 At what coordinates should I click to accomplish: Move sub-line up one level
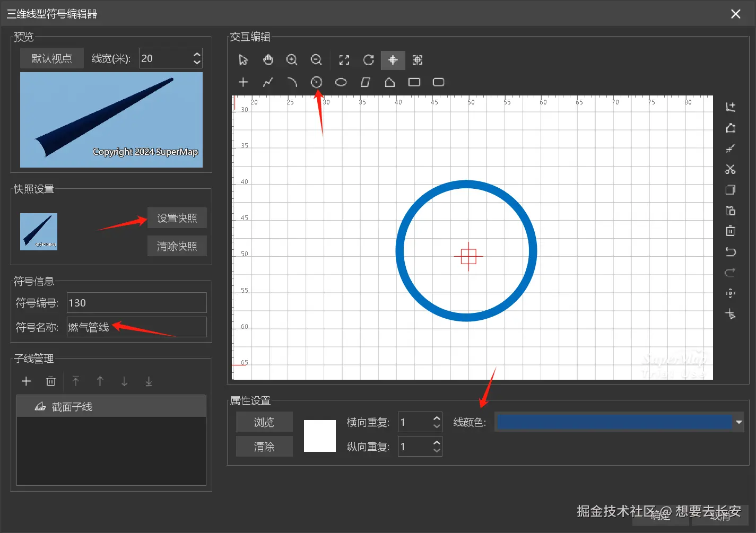click(x=100, y=381)
